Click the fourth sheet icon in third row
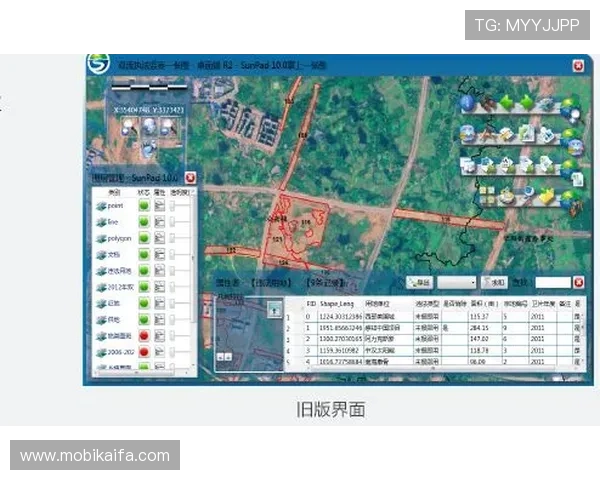The width and height of the screenshot is (600, 480). tap(527, 165)
